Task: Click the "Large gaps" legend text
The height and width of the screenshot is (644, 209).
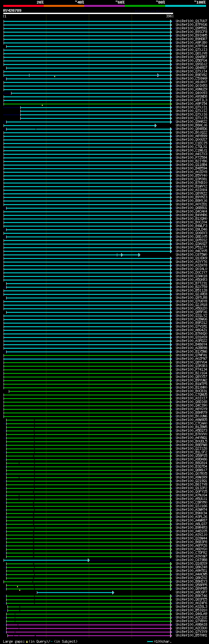Action: [x=13, y=641]
